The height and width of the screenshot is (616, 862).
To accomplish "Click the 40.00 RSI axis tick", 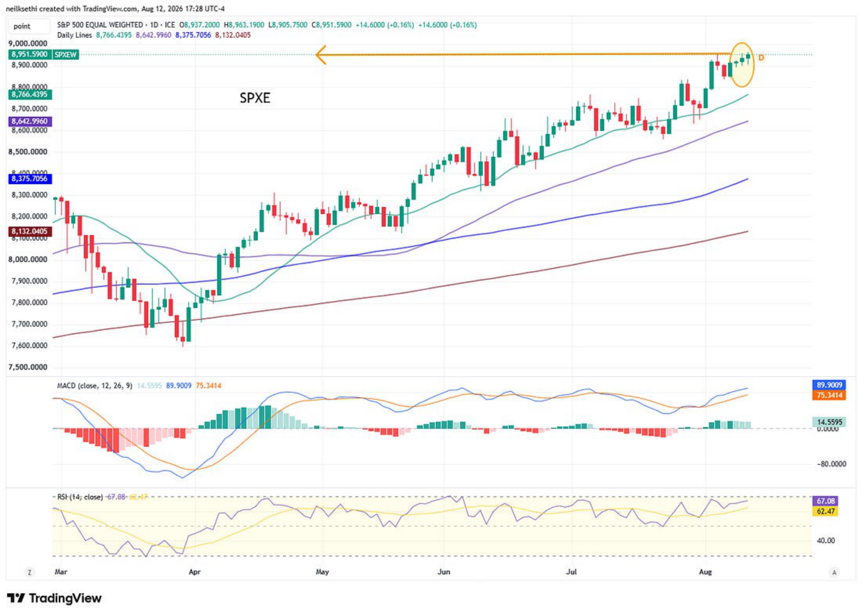I will click(826, 541).
